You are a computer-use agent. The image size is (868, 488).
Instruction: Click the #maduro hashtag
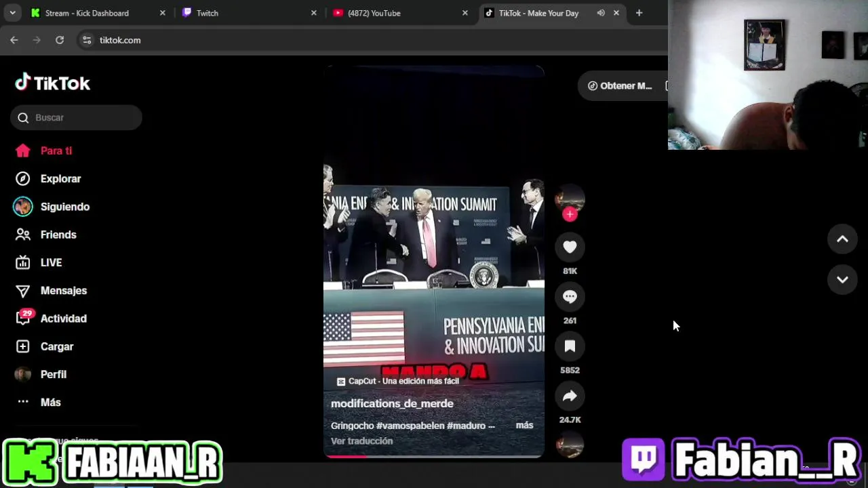pyautogui.click(x=467, y=426)
